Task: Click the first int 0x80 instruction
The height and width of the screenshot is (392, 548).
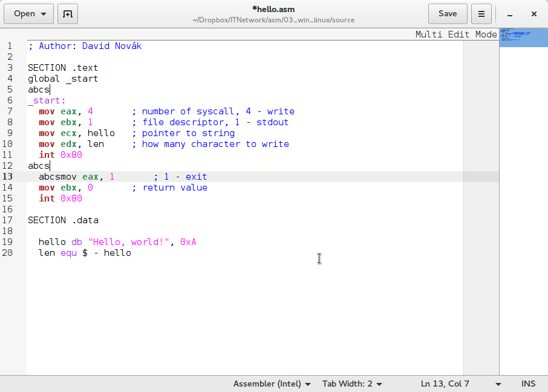Action: coord(60,155)
